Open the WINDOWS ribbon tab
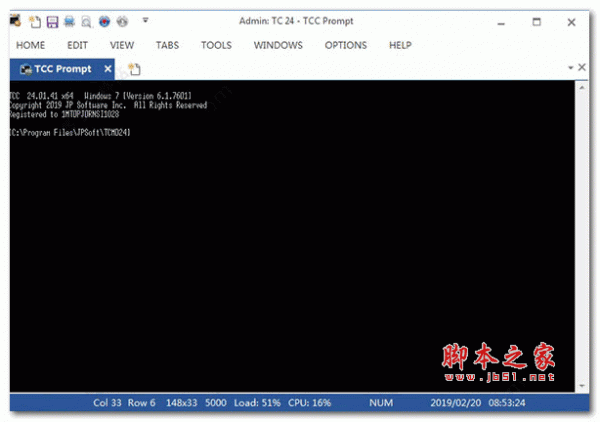The width and height of the screenshot is (600, 422). coord(278,45)
